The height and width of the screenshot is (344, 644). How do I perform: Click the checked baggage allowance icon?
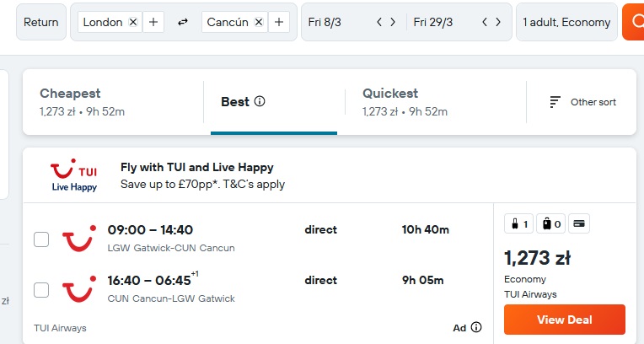[x=550, y=224]
